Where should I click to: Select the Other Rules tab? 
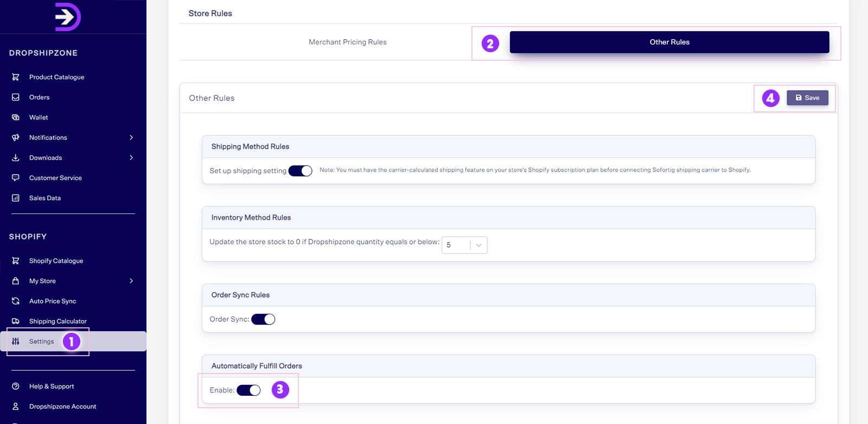click(x=669, y=42)
